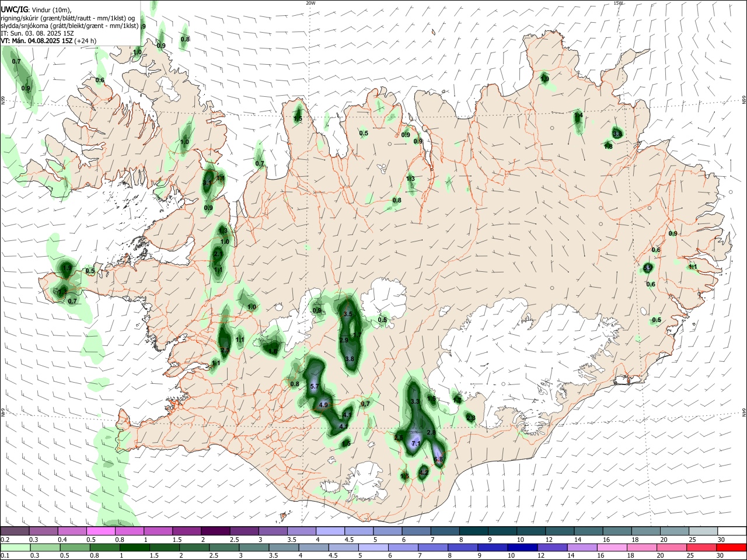Click the dark navy blue swatch between 10 and 12 in the rain scale

(522, 547)
